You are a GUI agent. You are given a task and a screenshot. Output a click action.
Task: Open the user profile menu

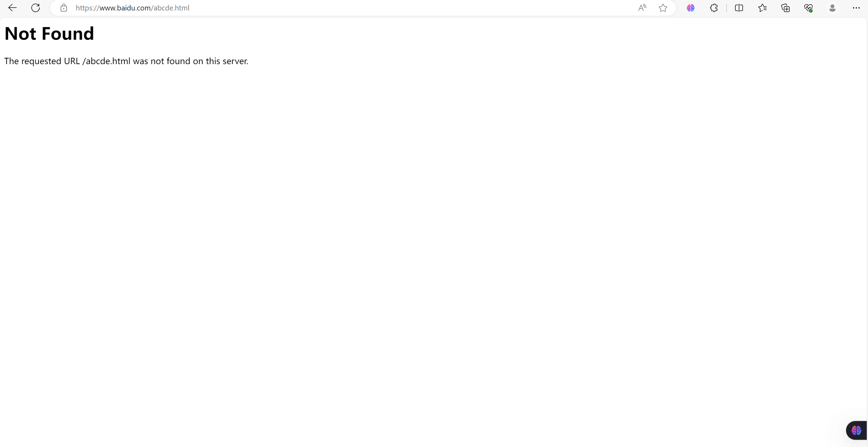click(x=832, y=8)
